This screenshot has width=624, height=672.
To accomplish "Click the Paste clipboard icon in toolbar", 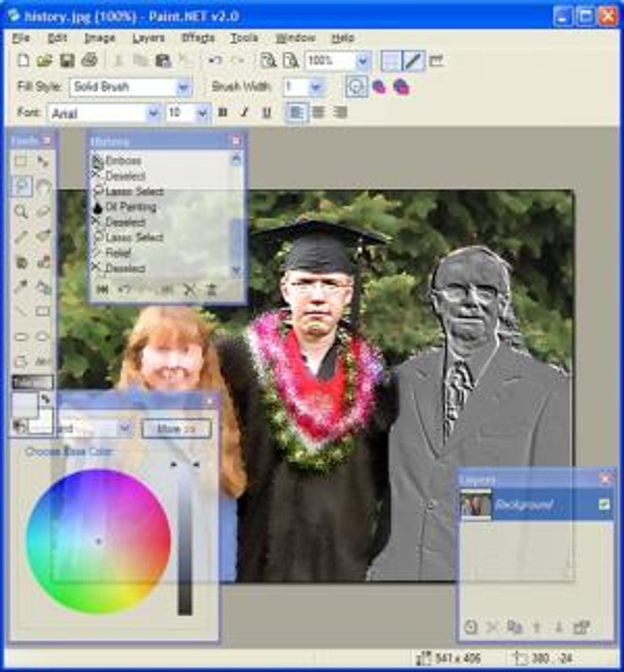I will pyautogui.click(x=163, y=61).
